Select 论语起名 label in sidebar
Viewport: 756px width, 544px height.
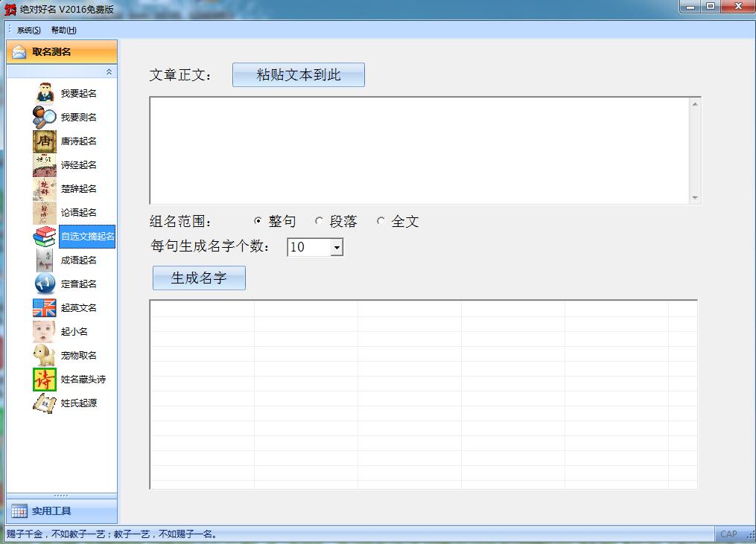[x=79, y=213]
